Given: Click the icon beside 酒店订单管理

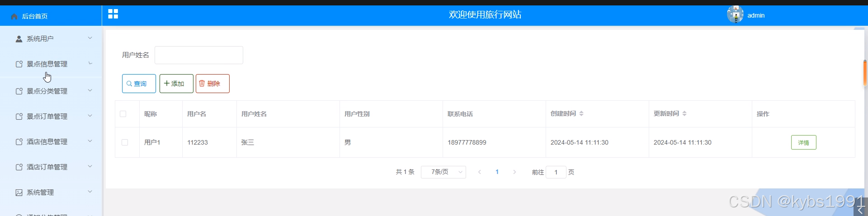Looking at the screenshot, I should coord(19,167).
